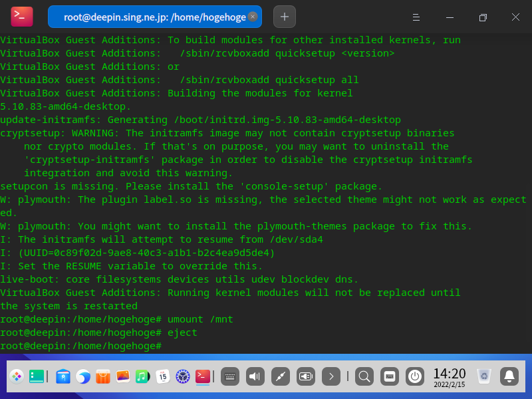Click the text 'umount /mnt'
532x399 pixels.
coord(200,319)
